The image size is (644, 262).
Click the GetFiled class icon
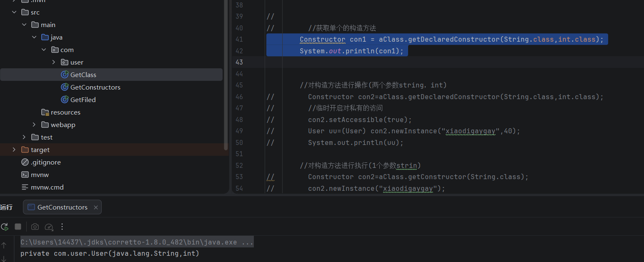coord(65,100)
